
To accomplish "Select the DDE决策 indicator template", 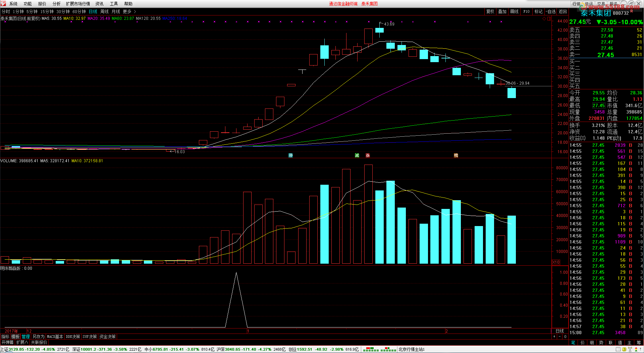I will [x=73, y=337].
